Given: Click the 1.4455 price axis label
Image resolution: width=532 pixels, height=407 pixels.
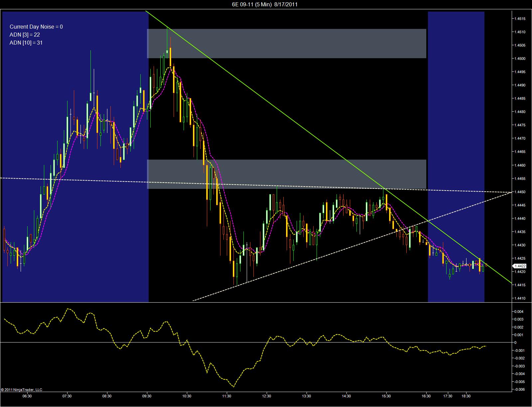Looking at the screenshot, I should (x=520, y=179).
